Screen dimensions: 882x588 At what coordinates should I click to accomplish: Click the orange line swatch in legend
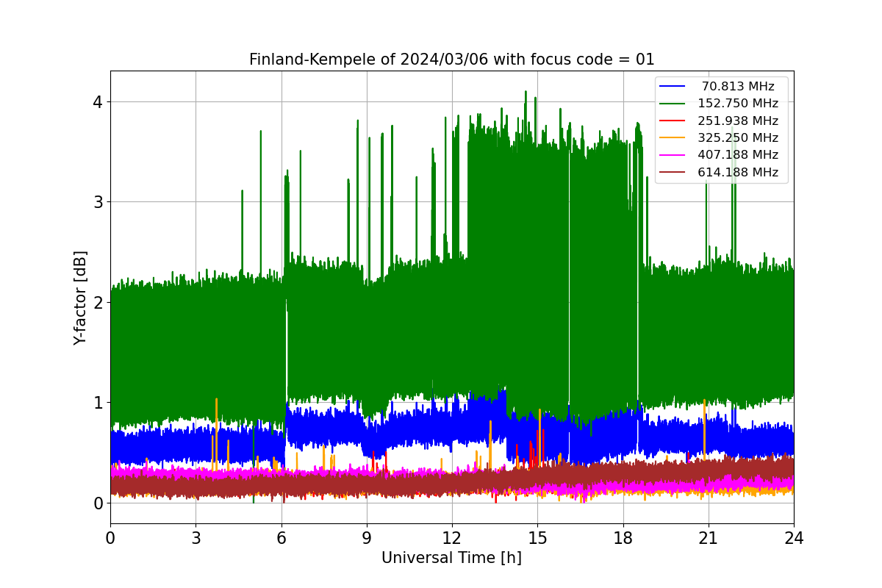(673, 138)
